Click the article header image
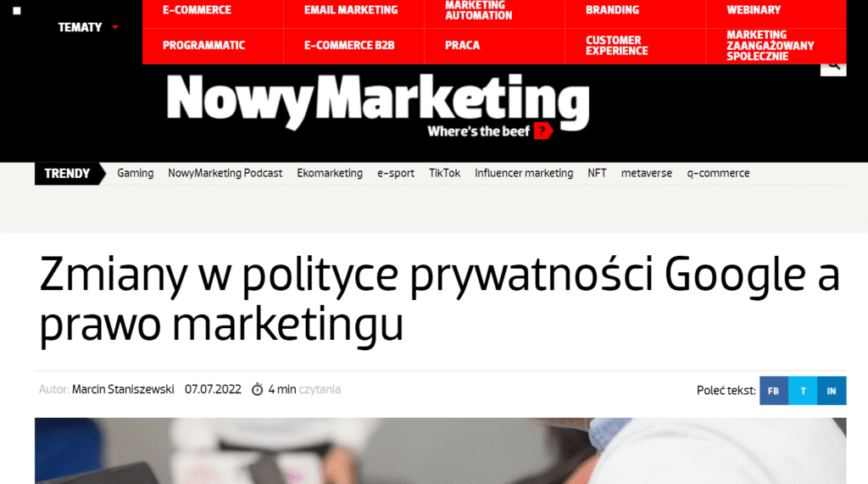868x484 pixels. [441, 451]
